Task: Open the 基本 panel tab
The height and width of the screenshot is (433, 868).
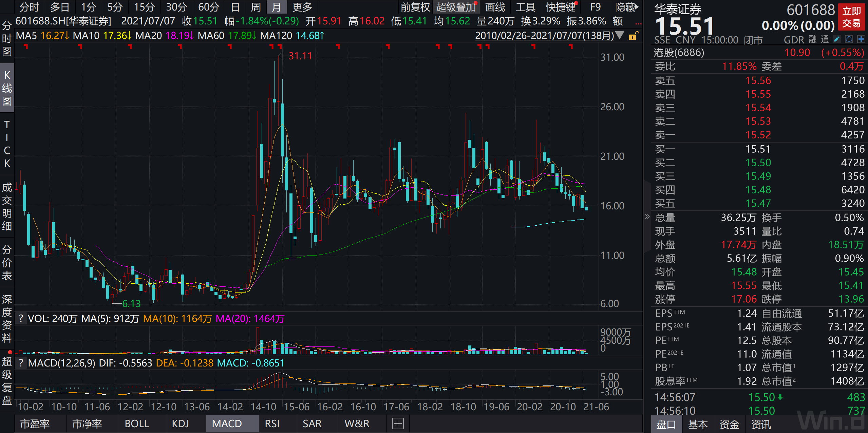Action: pyautogui.click(x=698, y=425)
